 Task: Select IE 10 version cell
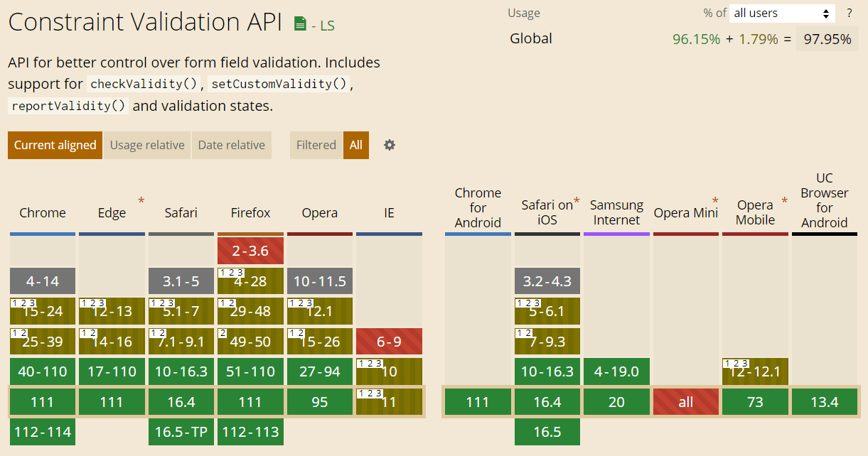[x=389, y=371]
